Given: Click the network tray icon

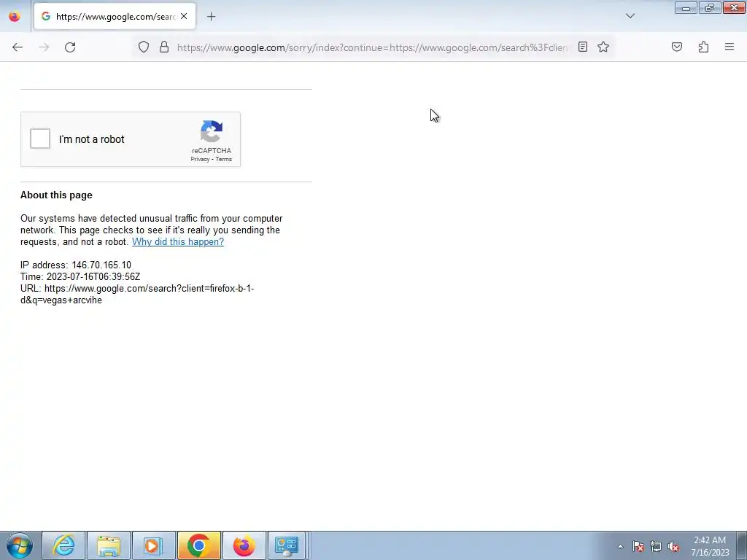Looking at the screenshot, I should (656, 547).
